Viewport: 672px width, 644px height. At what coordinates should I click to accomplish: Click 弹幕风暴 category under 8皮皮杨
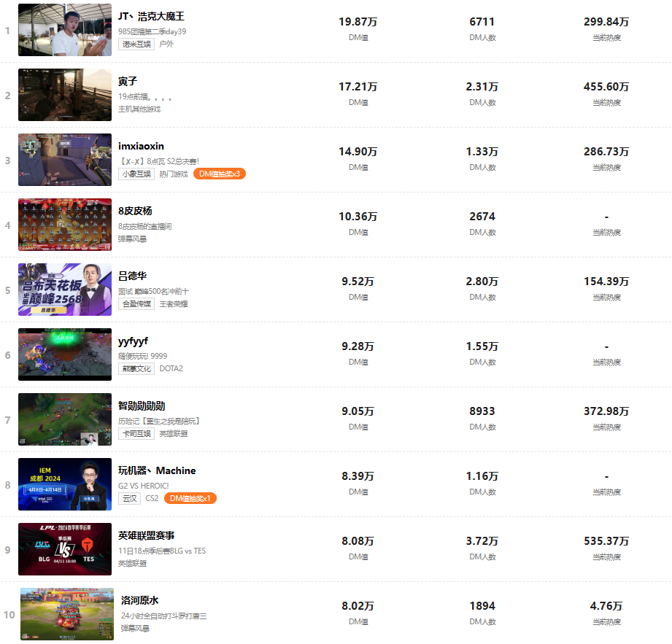tap(132, 238)
